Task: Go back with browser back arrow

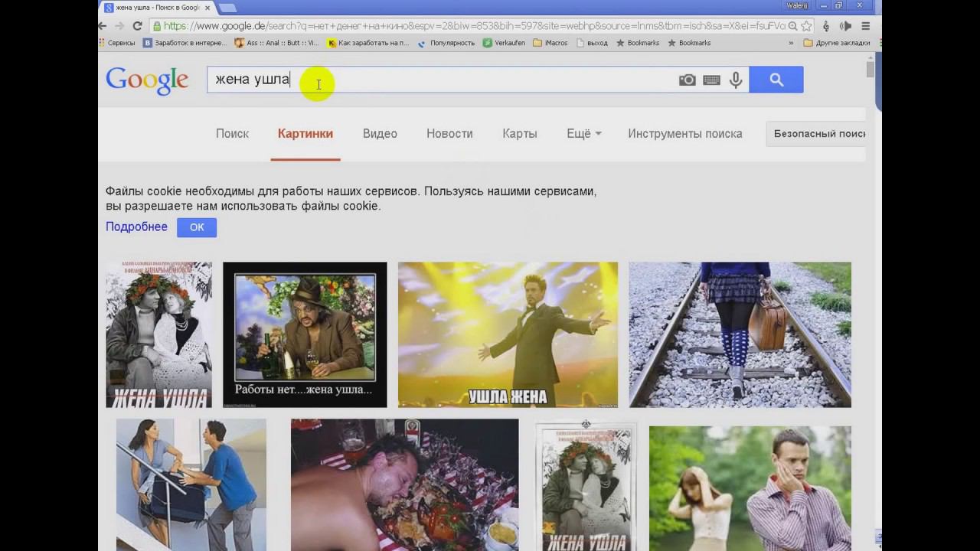Action: tap(103, 26)
